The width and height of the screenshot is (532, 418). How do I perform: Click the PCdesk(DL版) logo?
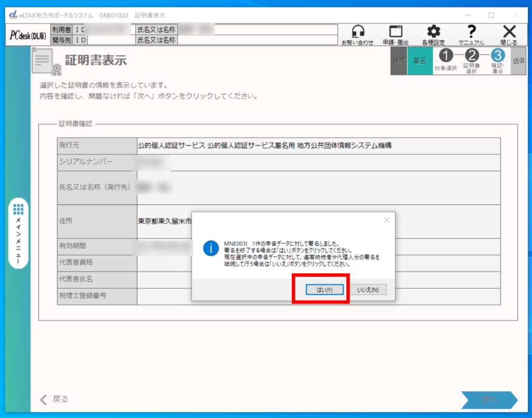point(28,35)
